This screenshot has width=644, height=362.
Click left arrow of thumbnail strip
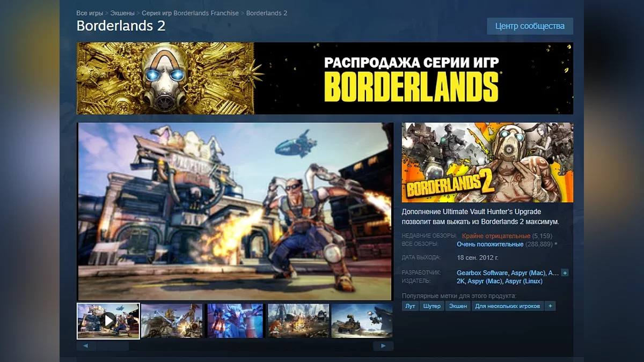pyautogui.click(x=86, y=346)
